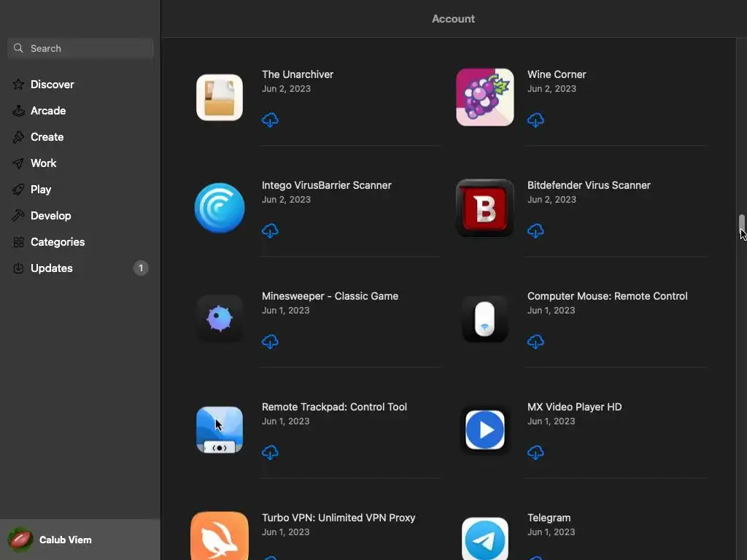Open the Categories sidebar item
This screenshot has width=747, height=560.
80,242
